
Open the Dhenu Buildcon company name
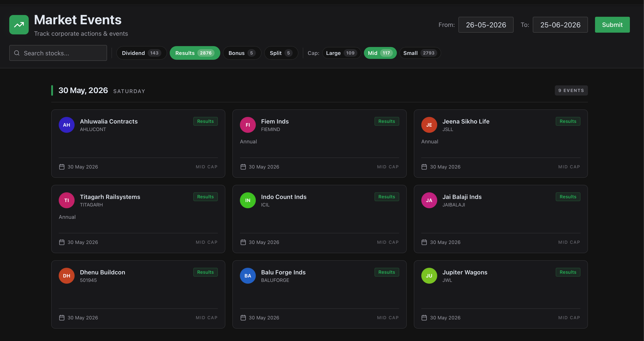(x=102, y=272)
